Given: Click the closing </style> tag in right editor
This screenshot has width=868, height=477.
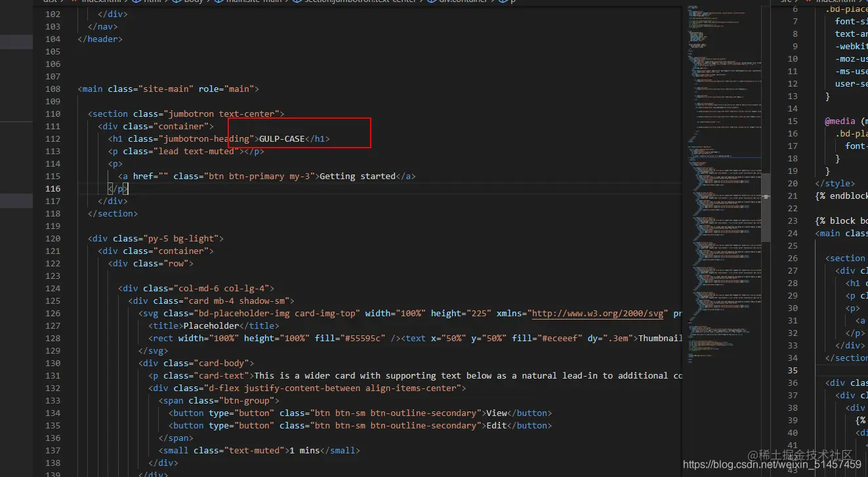Looking at the screenshot, I should pos(835,184).
